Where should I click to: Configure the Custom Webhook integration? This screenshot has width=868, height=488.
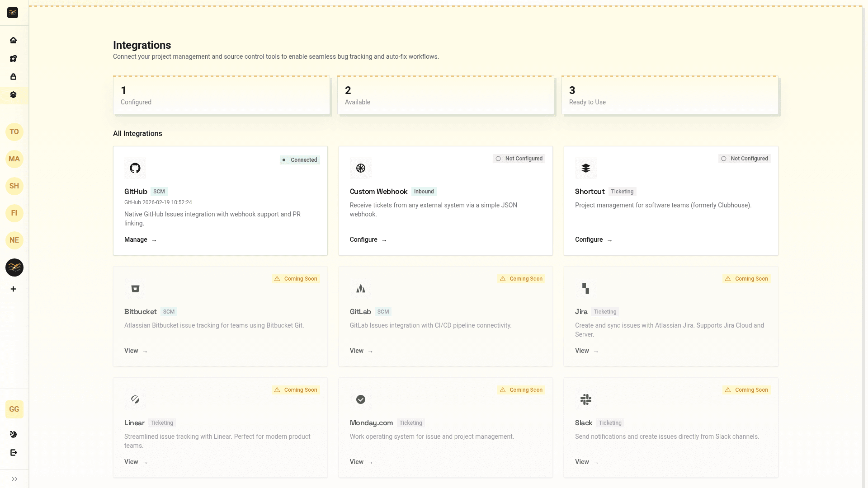(x=368, y=239)
